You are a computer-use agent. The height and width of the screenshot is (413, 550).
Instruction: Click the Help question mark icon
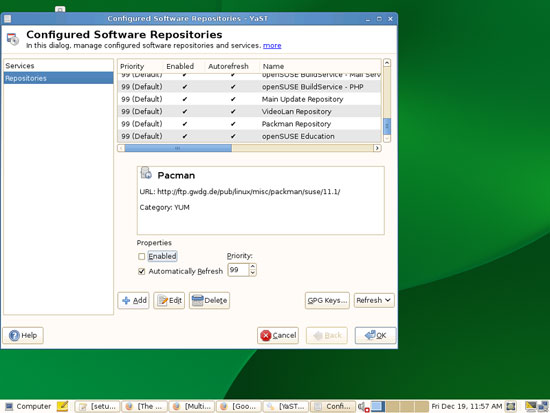coord(14,335)
